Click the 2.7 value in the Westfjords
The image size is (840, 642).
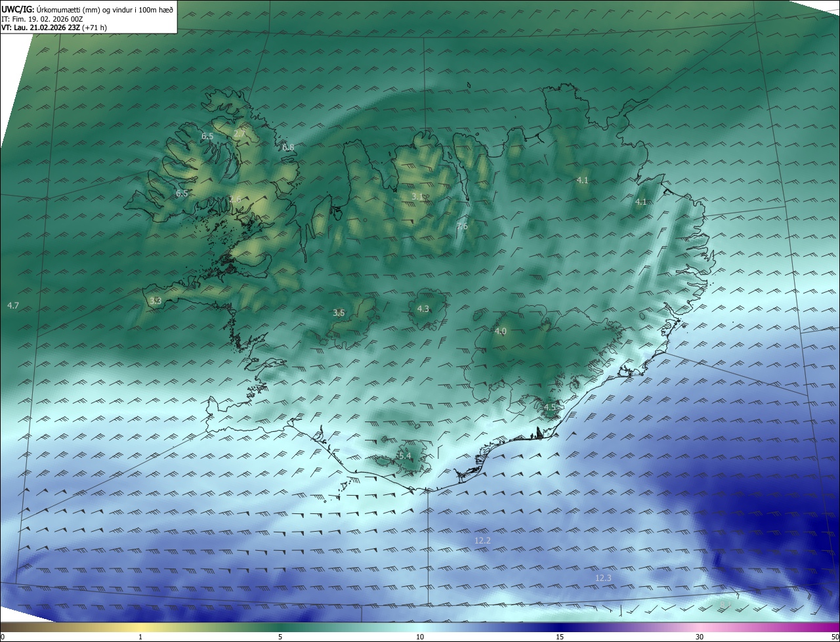240,134
